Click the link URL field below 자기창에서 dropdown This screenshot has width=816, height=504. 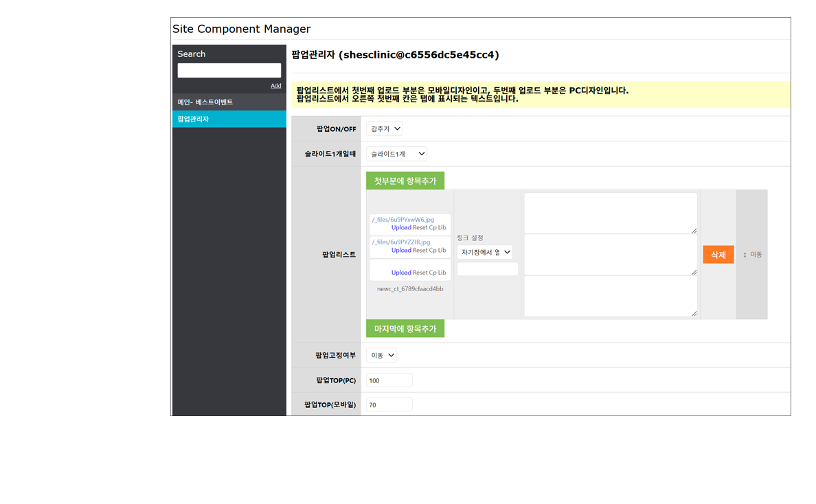pyautogui.click(x=487, y=269)
